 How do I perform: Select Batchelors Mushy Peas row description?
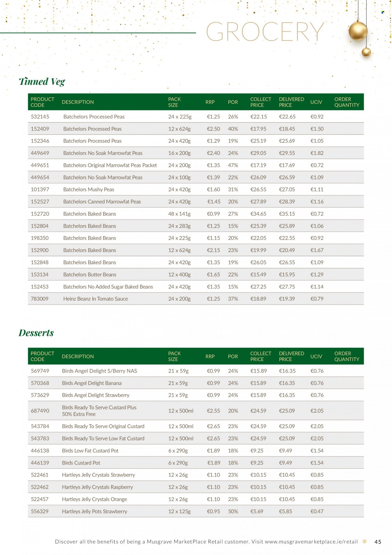(89, 190)
